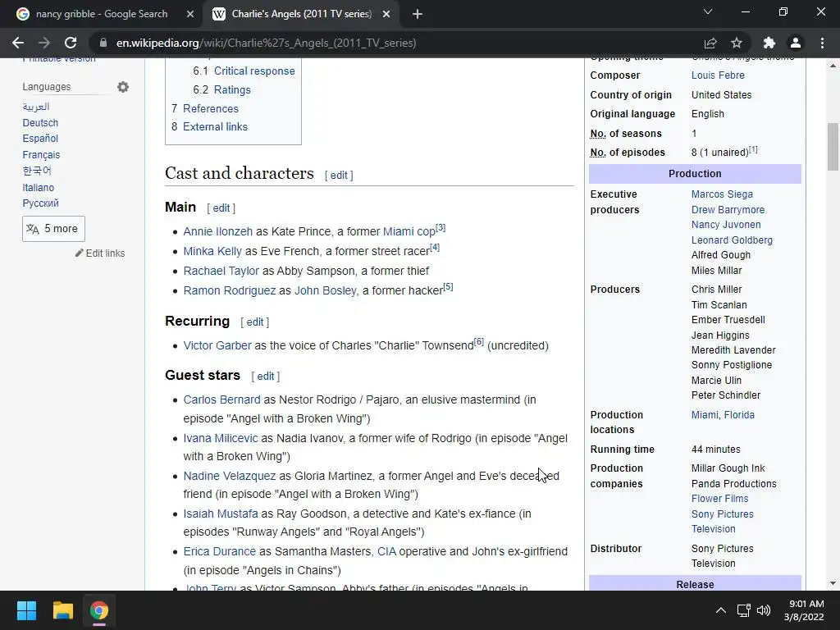Viewport: 840px width, 630px height.
Task: Open the Deutsch language version
Action: click(x=40, y=123)
